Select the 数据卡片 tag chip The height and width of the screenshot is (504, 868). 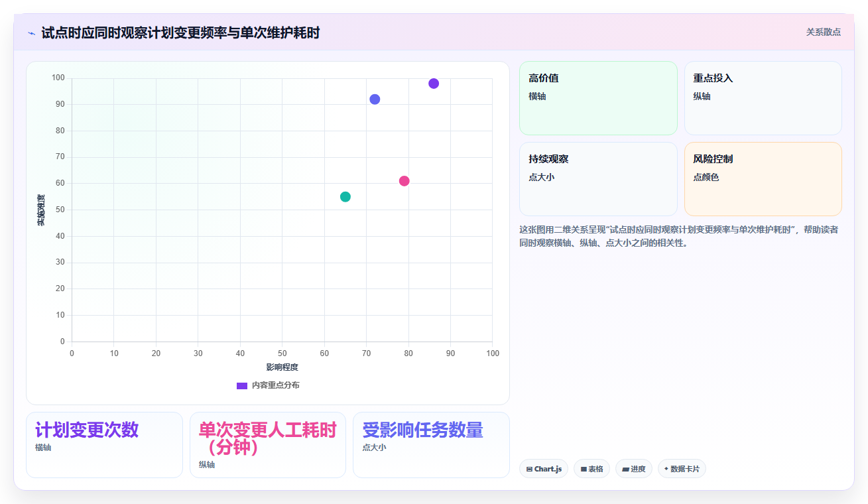682,469
